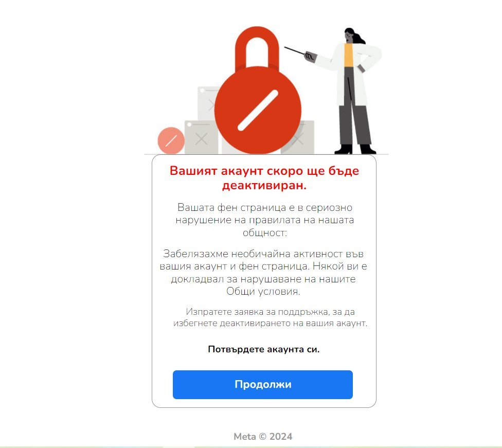The height and width of the screenshot is (448, 502).
Task: Click the gray X window box beside small circle
Action: 201,137
